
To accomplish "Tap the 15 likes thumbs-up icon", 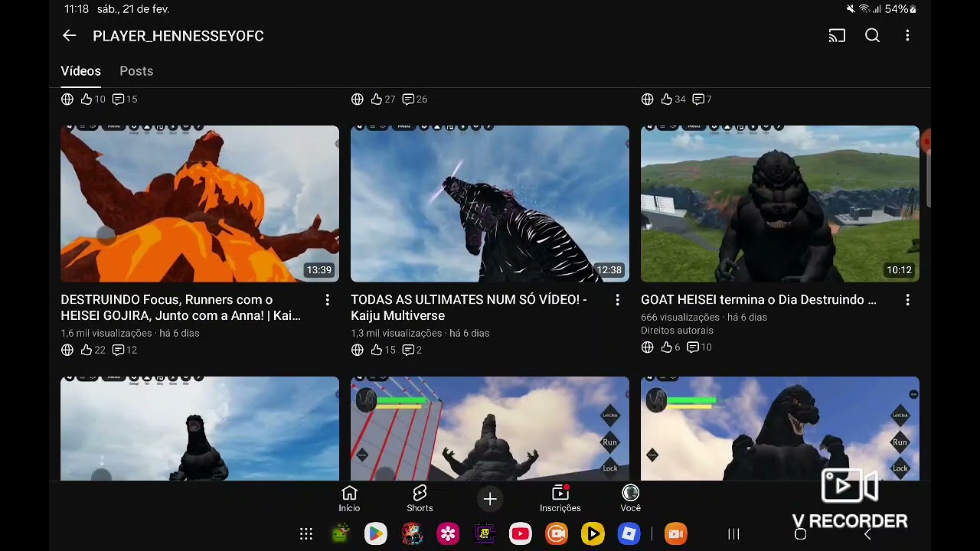I will 377,350.
